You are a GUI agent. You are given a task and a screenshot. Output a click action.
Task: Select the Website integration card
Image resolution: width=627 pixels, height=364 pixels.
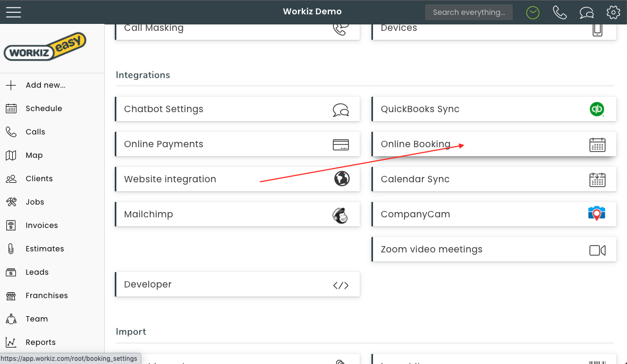[237, 179]
